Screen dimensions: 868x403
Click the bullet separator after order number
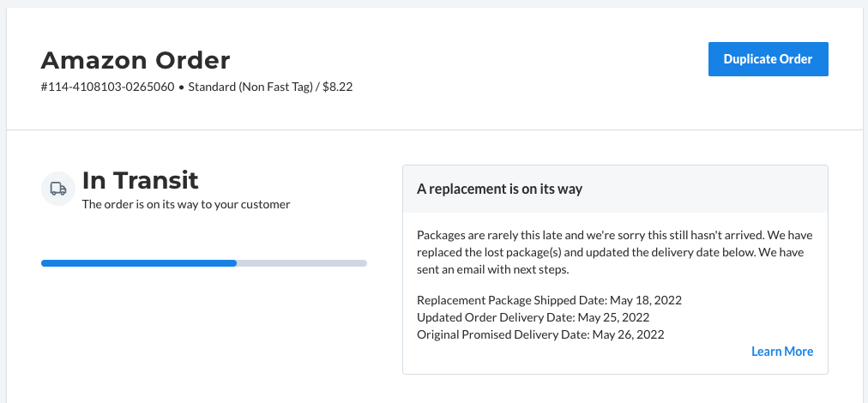tap(181, 87)
